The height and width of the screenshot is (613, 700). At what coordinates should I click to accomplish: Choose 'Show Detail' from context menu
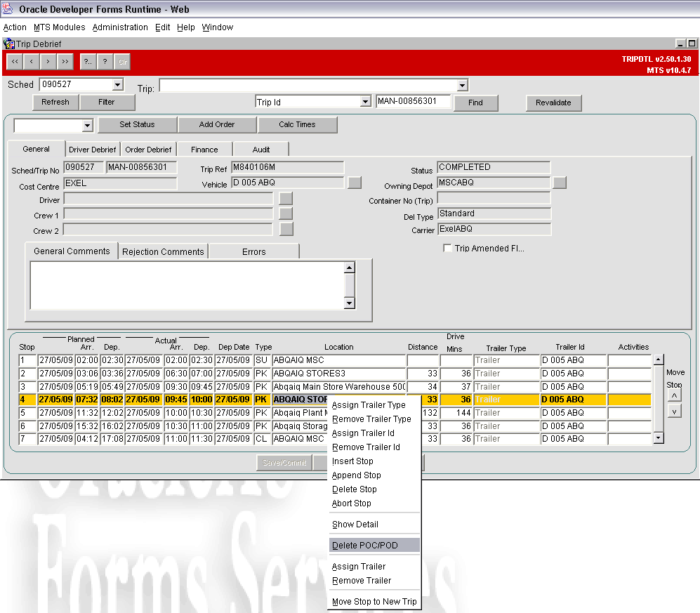[374, 524]
